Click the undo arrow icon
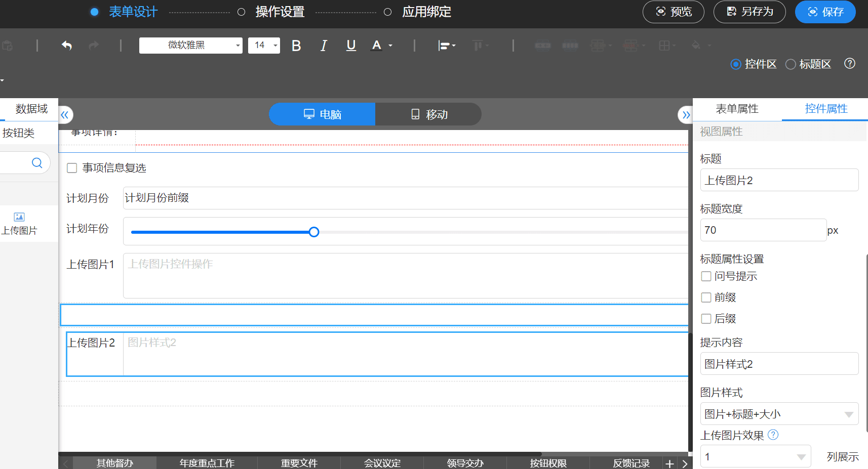868x469 pixels. [67, 46]
